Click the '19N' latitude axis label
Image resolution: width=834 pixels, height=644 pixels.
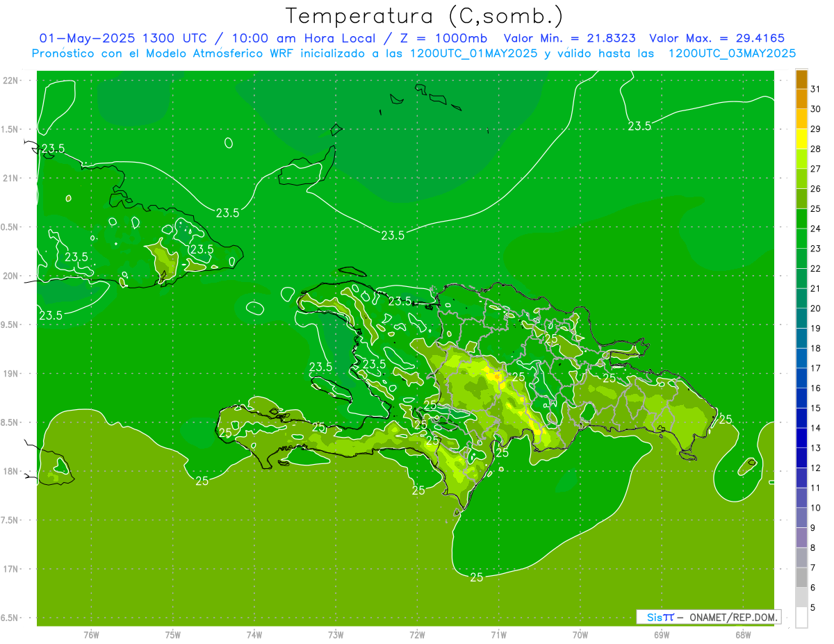click(x=10, y=374)
